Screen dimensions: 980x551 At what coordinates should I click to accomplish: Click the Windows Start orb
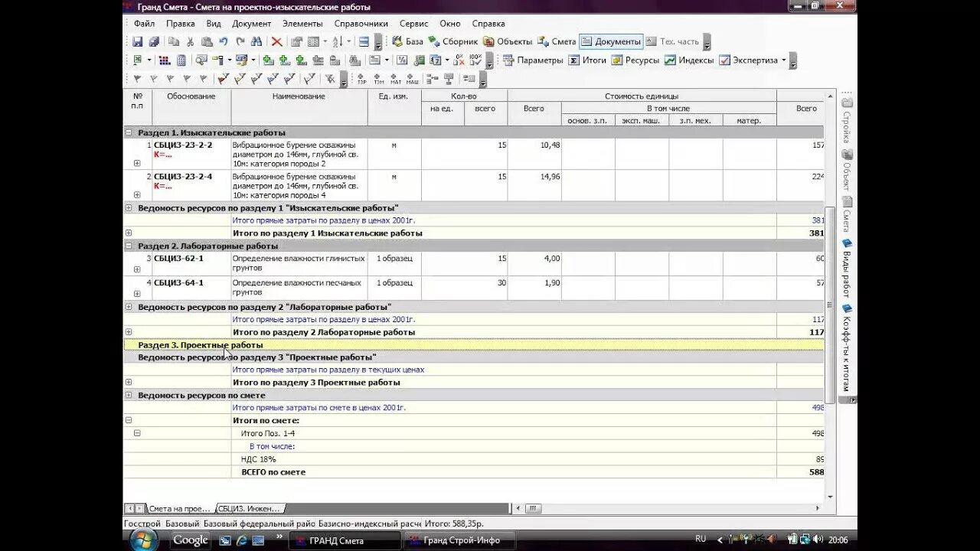[x=144, y=540]
